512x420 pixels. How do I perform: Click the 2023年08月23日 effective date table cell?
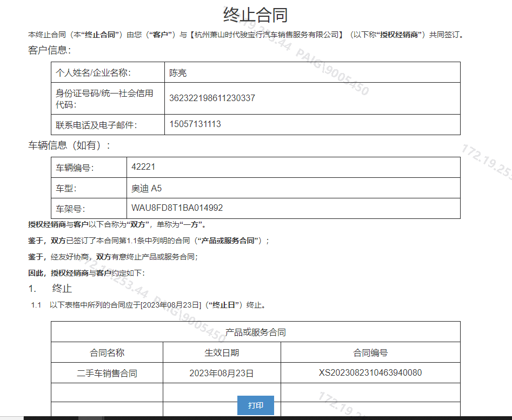(222, 373)
